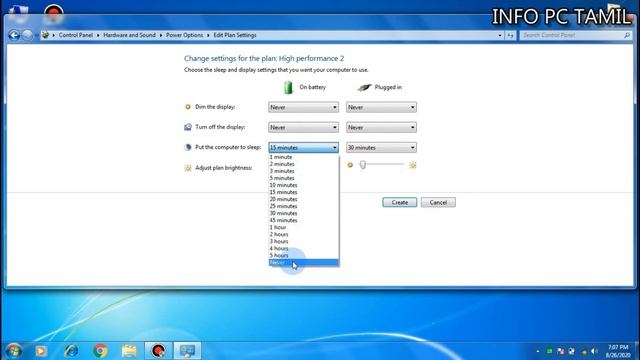Click the screen recorder taskbar icon
Screen dimensions: 640x360
pos(158,351)
